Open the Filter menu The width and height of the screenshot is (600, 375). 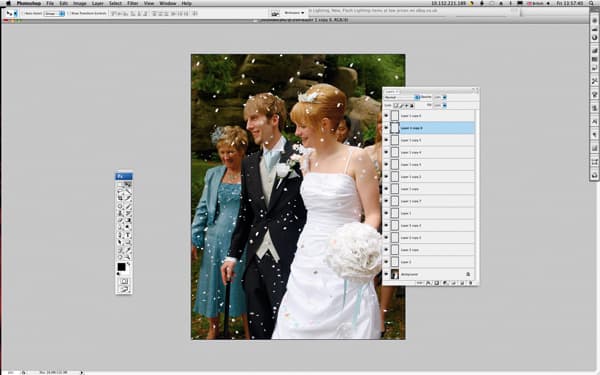click(133, 3)
